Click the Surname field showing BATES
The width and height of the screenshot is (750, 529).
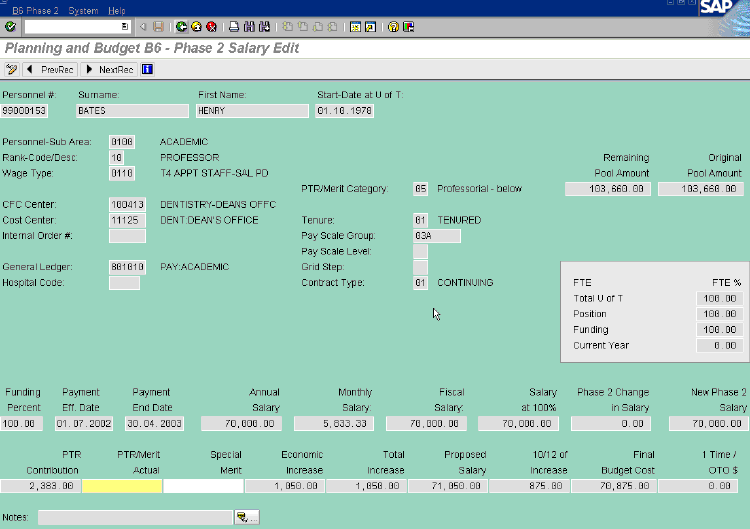tap(132, 110)
